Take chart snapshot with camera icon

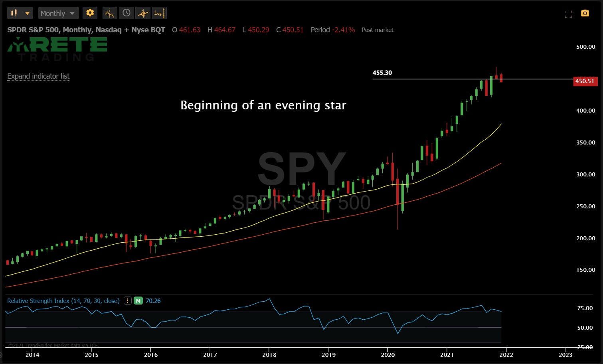tap(585, 14)
